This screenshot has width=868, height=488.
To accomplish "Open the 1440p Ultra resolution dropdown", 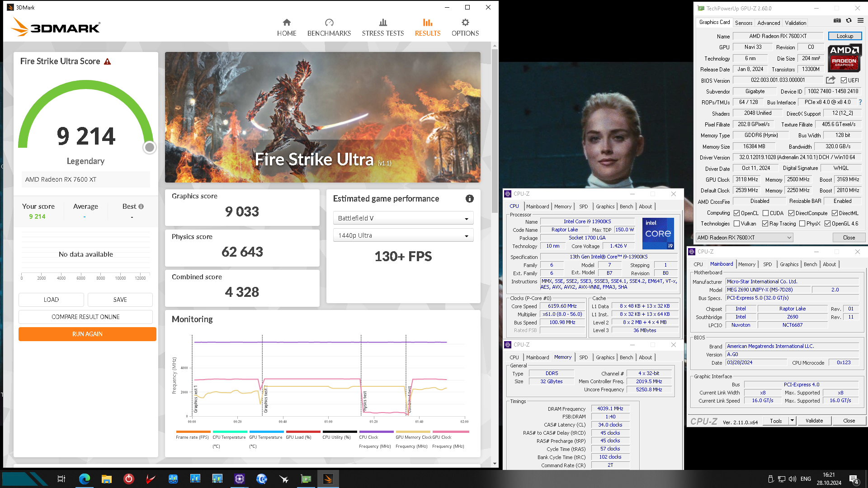I will coord(403,235).
